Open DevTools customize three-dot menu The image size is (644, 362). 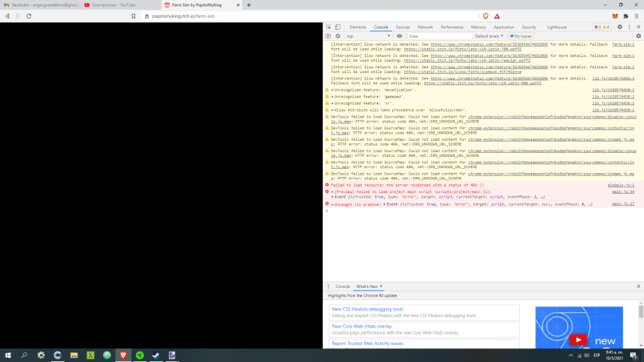[630, 27]
